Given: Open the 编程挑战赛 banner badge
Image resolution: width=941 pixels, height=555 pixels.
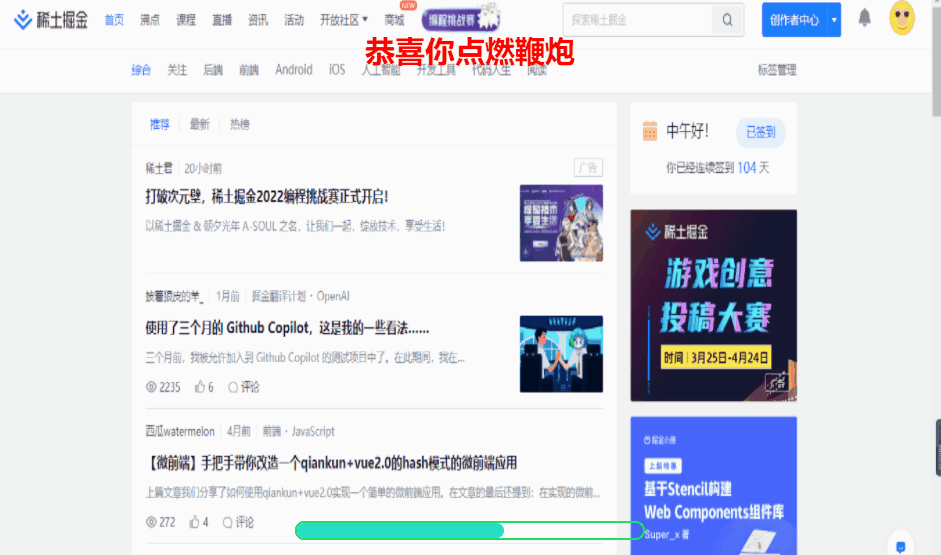Looking at the screenshot, I should coord(460,19).
